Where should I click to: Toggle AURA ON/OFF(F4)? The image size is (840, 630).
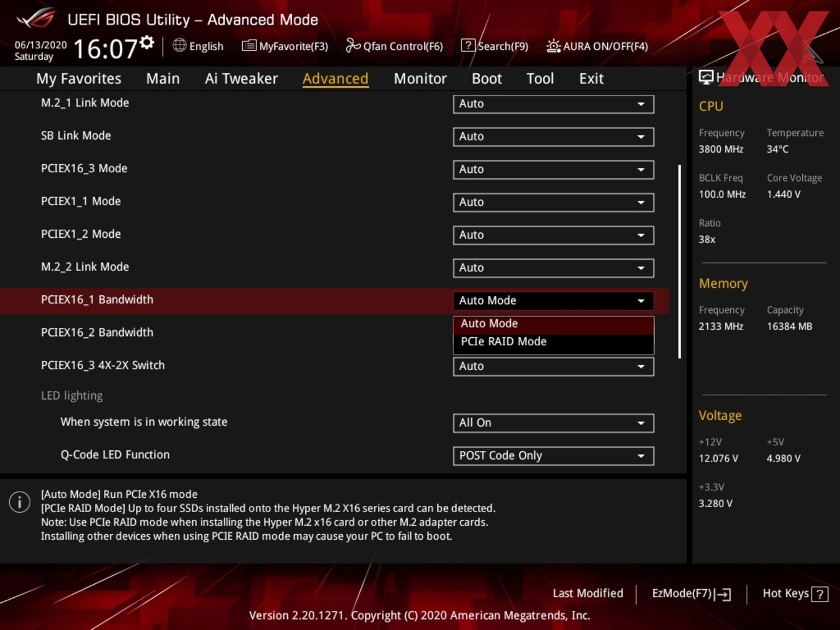pyautogui.click(x=597, y=46)
